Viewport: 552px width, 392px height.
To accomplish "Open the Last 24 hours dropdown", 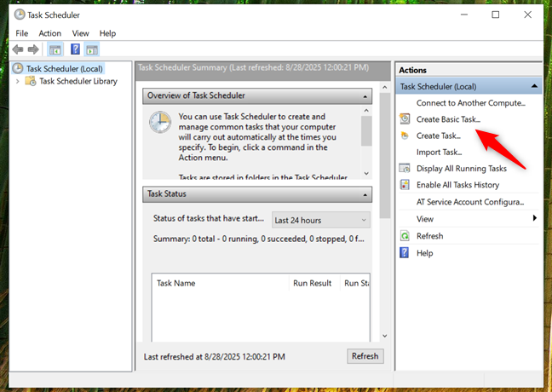I will 320,220.
